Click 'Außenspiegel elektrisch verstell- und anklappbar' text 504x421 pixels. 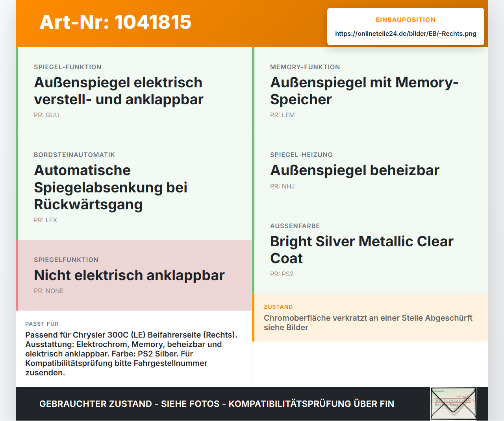(119, 91)
